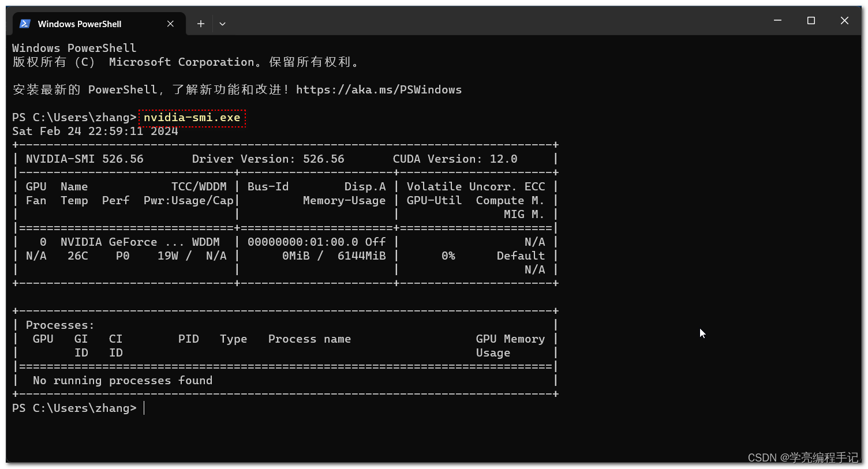
Task: Click the 'Bus-Id' column header
Action: [x=268, y=186]
